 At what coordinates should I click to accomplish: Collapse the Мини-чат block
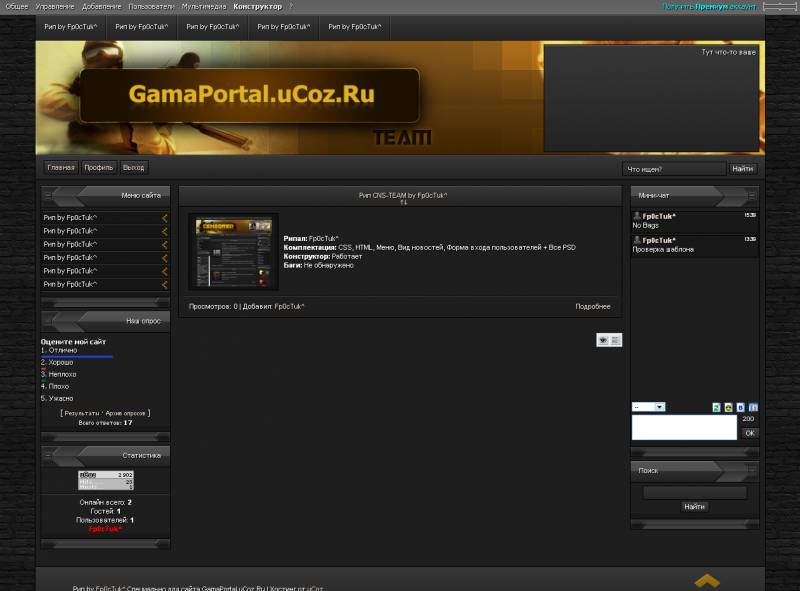click(752, 195)
